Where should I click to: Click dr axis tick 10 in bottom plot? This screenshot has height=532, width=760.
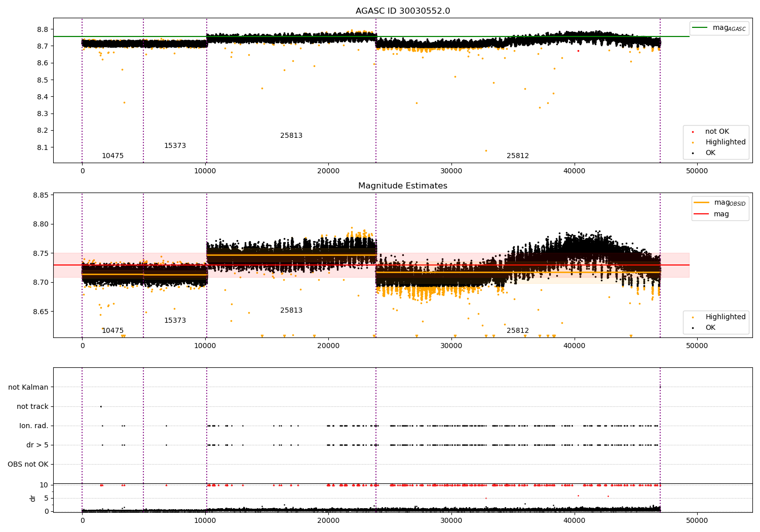click(44, 485)
